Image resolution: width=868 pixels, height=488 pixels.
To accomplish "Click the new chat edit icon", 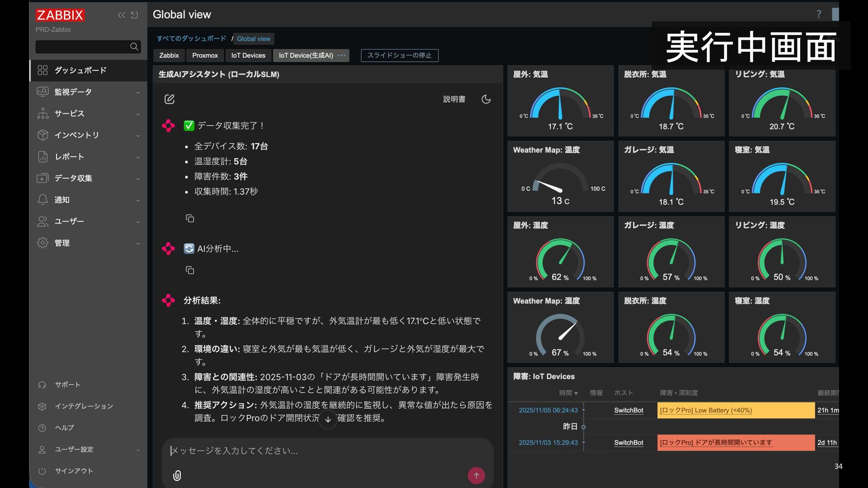I will coord(170,99).
